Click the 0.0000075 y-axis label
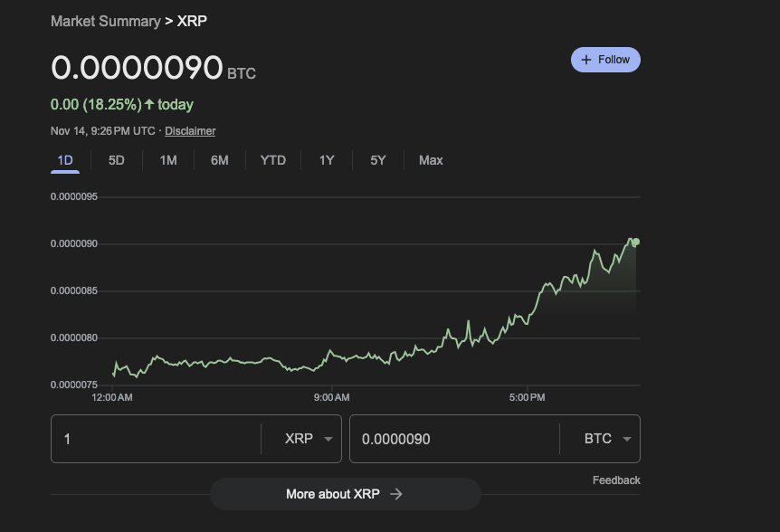Screen dimensions: 780x532 (74, 385)
